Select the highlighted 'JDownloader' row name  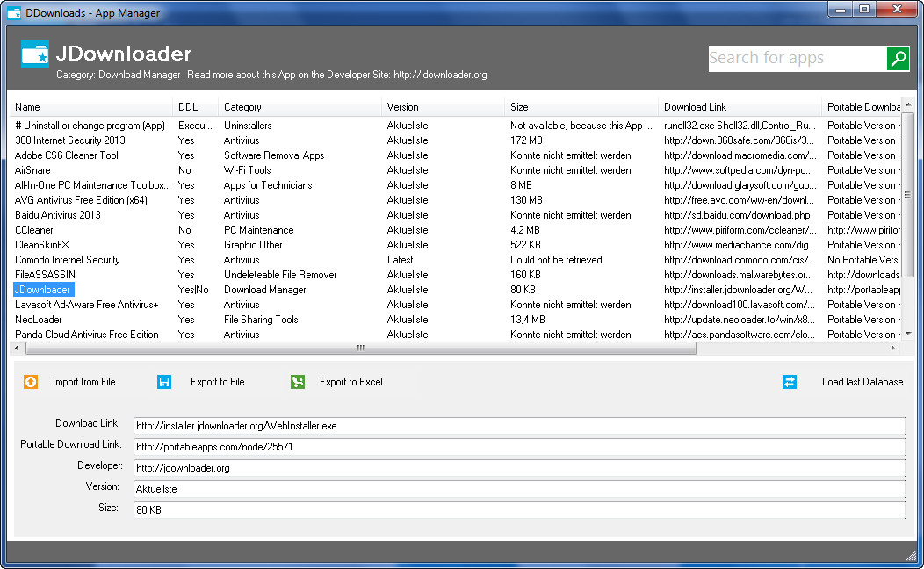tap(44, 290)
